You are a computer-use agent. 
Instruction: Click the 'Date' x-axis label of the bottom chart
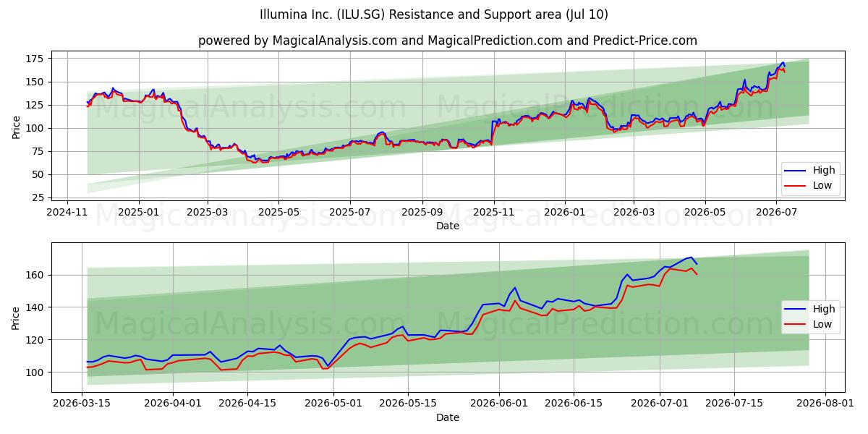[x=448, y=417]
